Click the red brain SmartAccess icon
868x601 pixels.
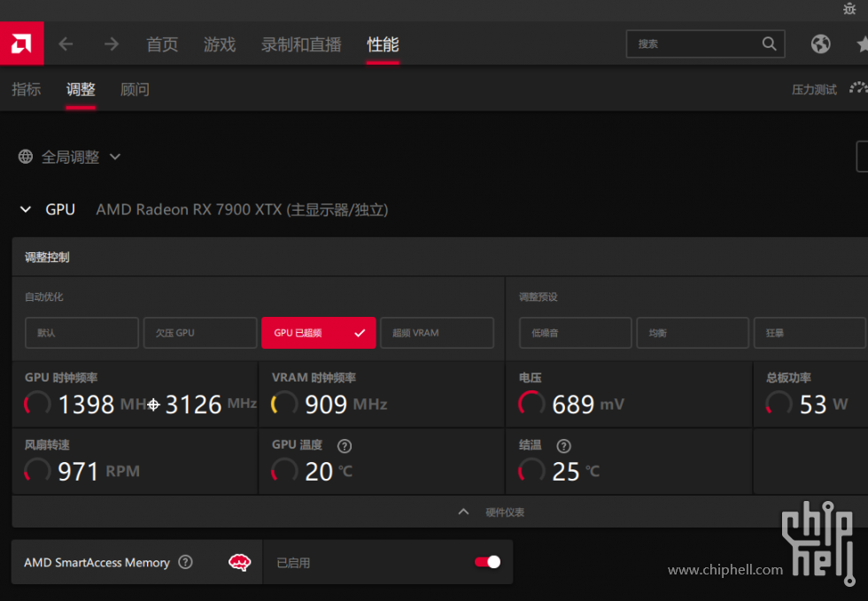tap(239, 563)
